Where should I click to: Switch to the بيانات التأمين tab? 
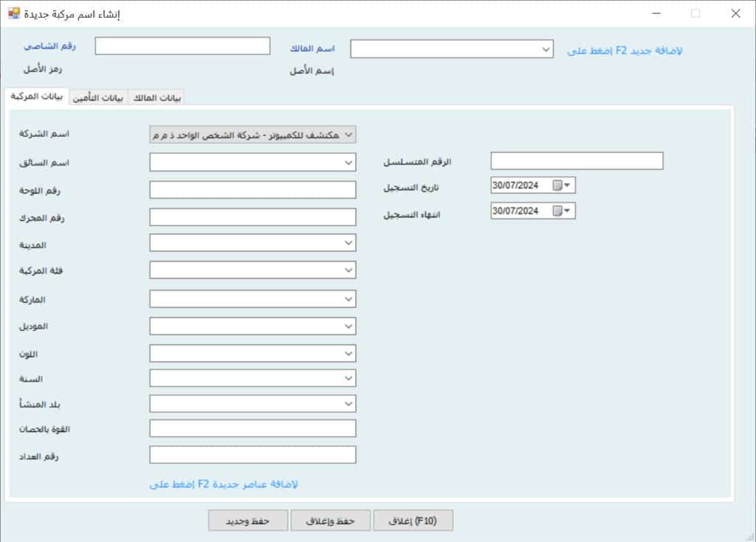pyautogui.click(x=98, y=97)
